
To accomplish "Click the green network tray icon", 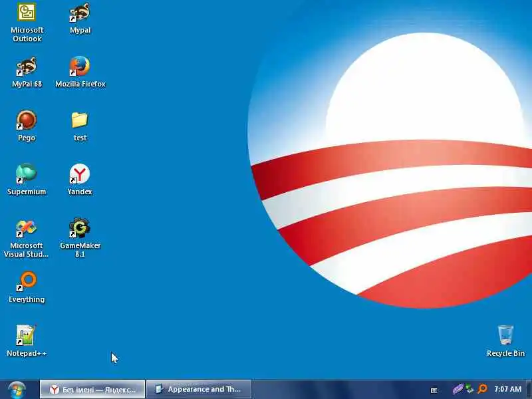I will click(x=470, y=389).
